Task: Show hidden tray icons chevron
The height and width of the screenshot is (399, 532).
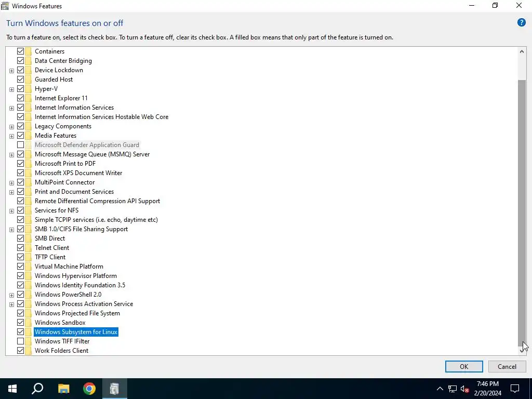Action: coord(440,389)
